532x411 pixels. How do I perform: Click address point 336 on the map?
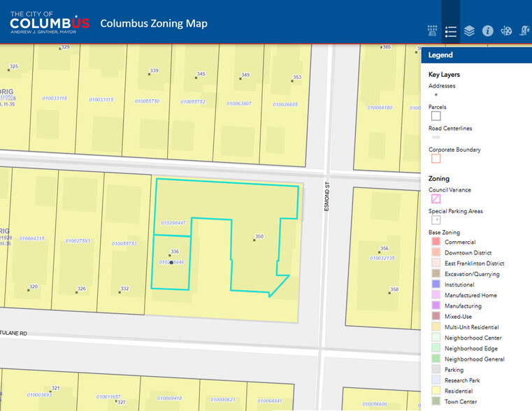tap(170, 255)
